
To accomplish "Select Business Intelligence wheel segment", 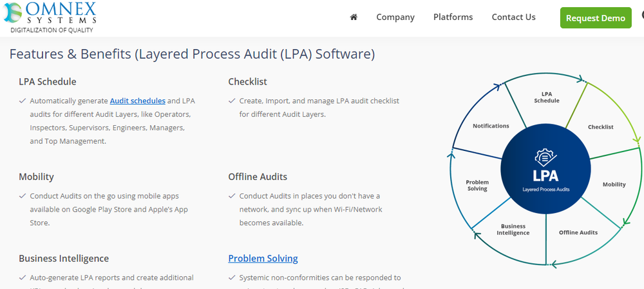I will click(x=513, y=230).
